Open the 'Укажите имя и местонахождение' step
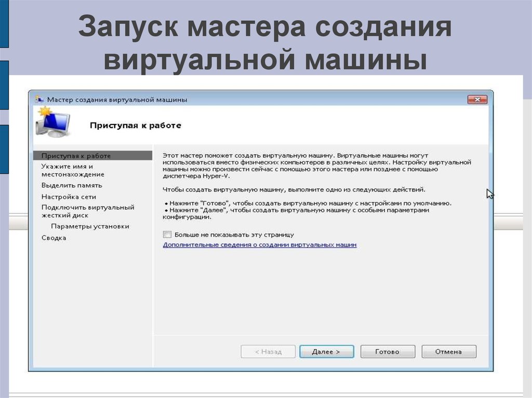This screenshot has width=532, height=398. [73, 170]
